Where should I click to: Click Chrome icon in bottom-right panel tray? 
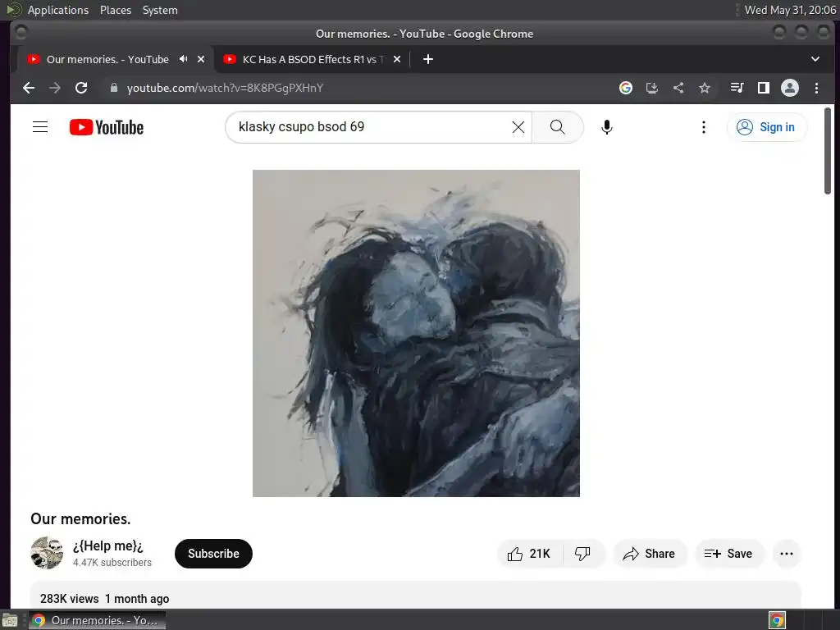coord(777,620)
